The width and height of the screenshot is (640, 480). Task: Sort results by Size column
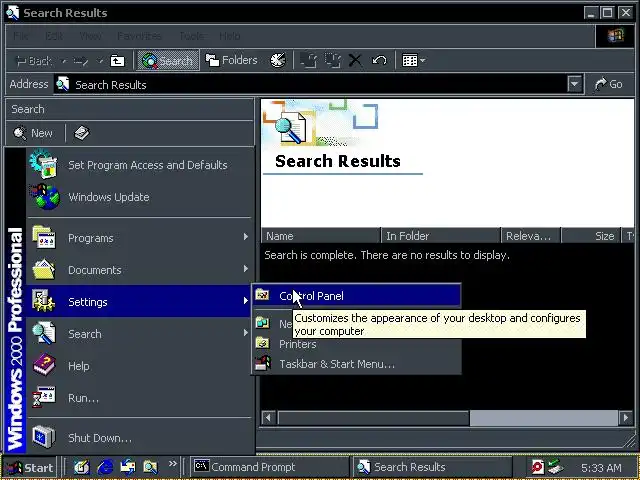coord(591,236)
